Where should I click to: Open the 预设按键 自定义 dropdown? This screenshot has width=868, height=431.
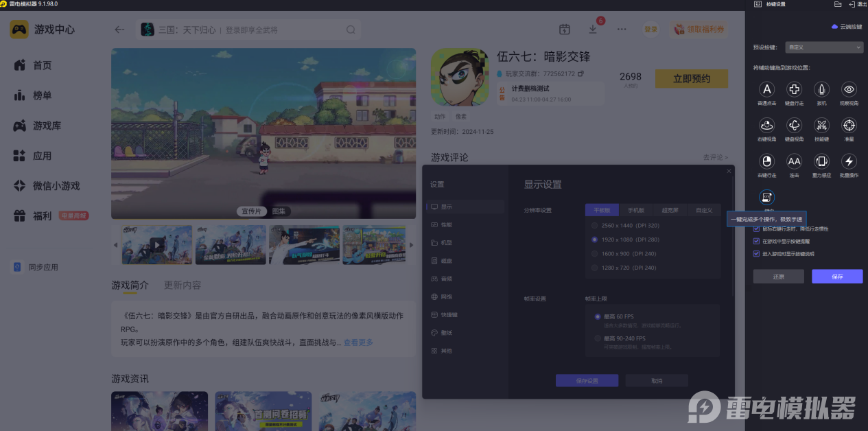(x=824, y=47)
